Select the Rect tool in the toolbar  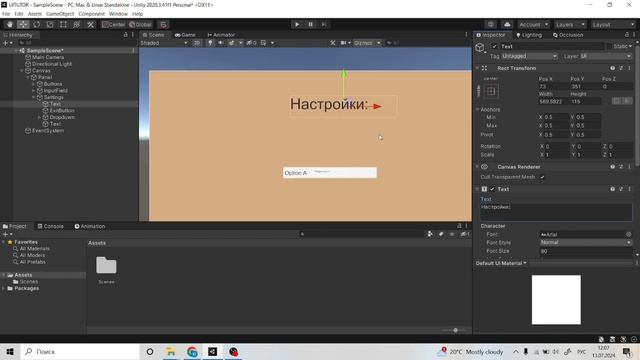(x=63, y=24)
